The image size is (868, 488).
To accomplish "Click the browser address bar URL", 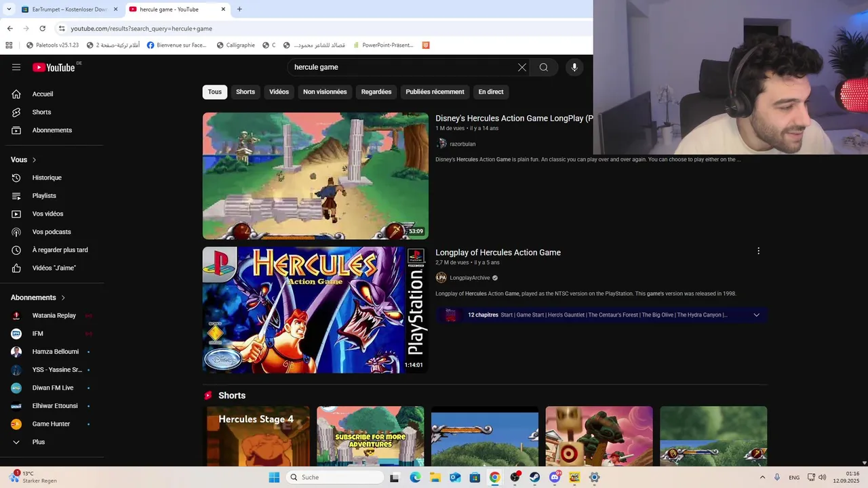I will (x=141, y=28).
